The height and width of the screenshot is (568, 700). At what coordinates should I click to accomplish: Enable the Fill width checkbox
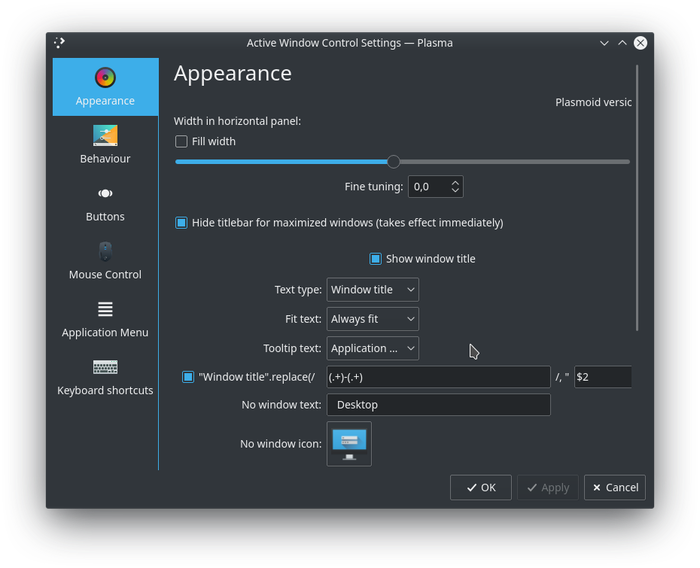click(181, 142)
